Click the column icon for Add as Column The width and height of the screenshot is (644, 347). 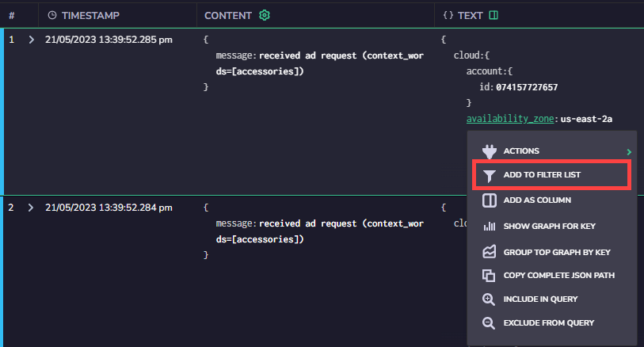point(490,200)
